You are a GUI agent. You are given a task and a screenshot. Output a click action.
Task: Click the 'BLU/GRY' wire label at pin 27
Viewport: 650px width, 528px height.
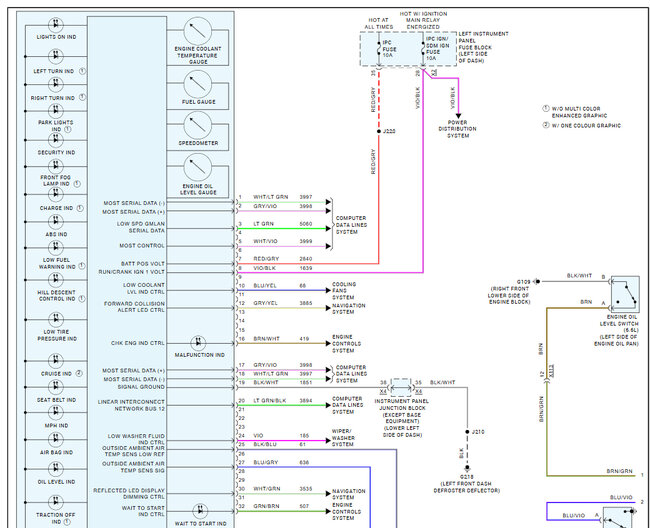tap(265, 462)
